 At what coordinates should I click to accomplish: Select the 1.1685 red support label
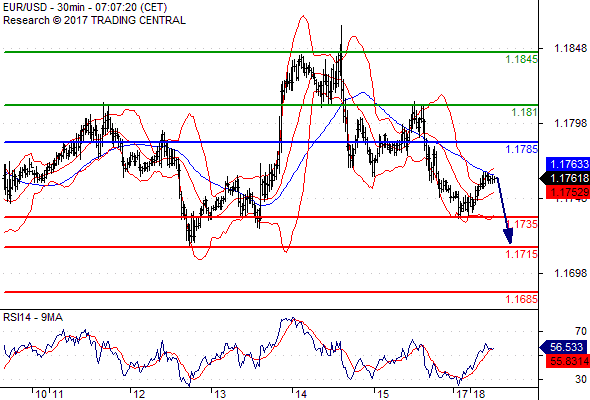[521, 299]
